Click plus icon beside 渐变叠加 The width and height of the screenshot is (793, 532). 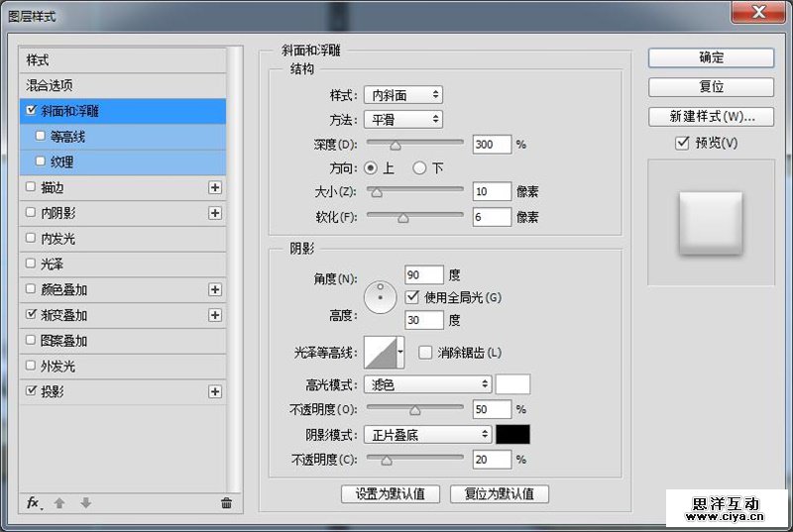click(x=215, y=315)
